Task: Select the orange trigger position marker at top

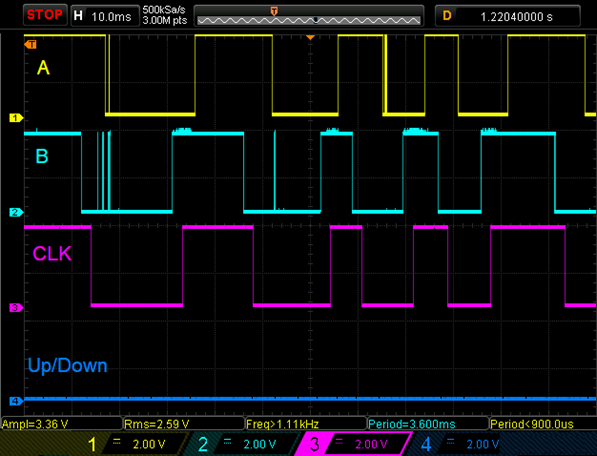Action: pyautogui.click(x=310, y=37)
